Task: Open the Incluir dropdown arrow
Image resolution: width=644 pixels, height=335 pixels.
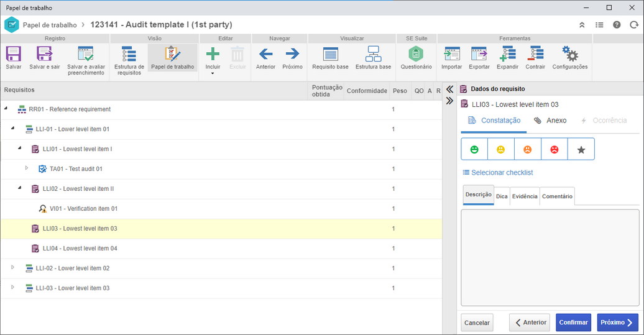Action: coord(213,73)
